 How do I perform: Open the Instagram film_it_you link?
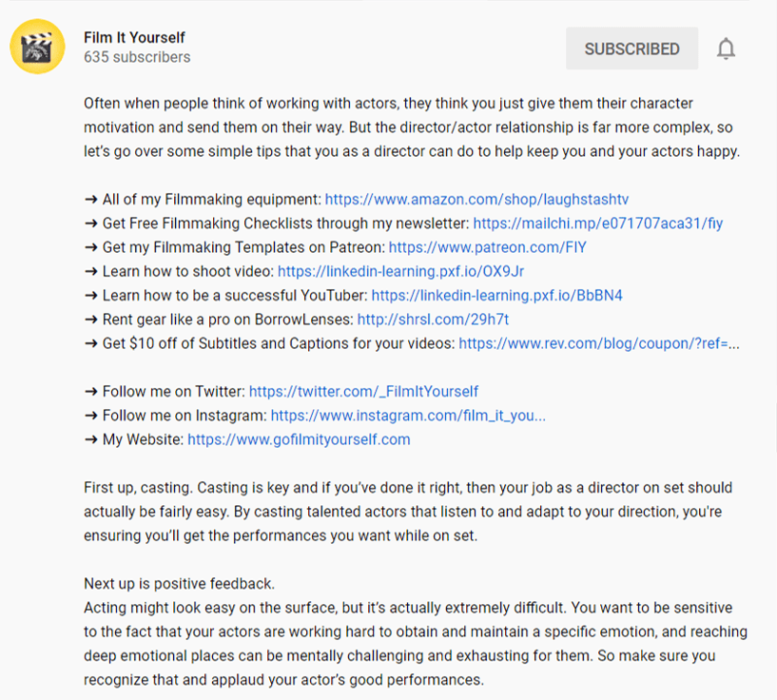pyautogui.click(x=408, y=416)
